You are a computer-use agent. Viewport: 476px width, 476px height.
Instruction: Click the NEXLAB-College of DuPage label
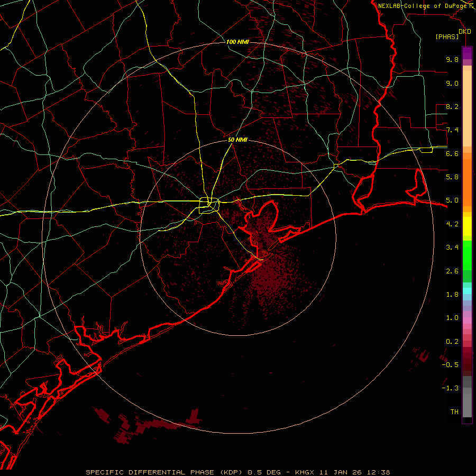(422, 6)
